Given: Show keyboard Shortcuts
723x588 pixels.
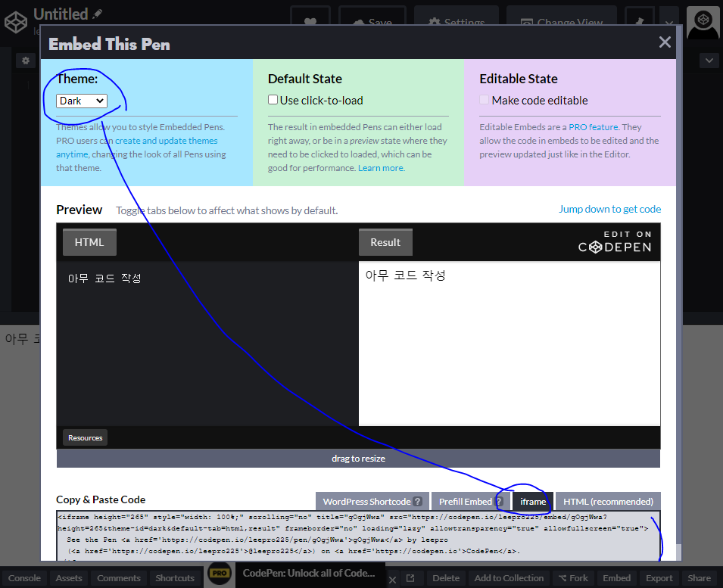Looking at the screenshot, I should pyautogui.click(x=175, y=578).
